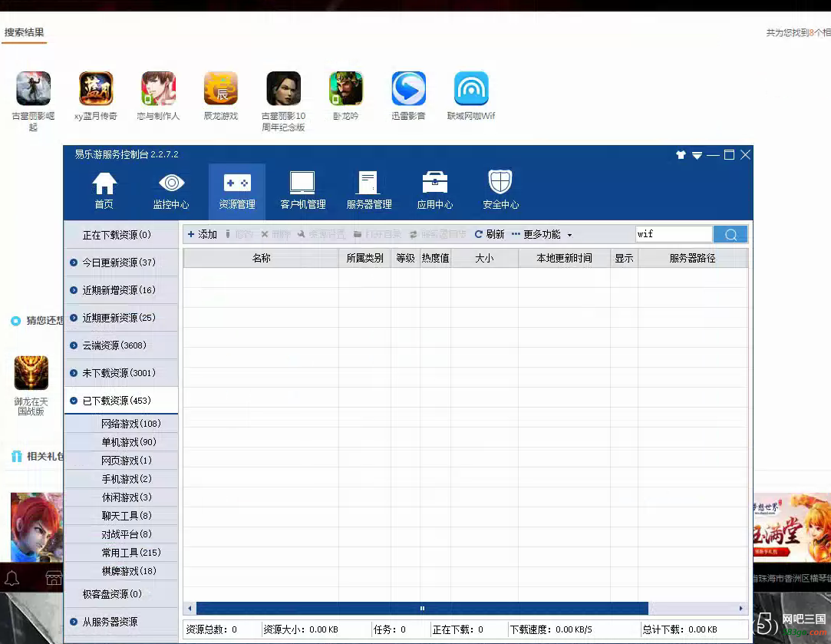Expand 从服务器资源

coord(120,621)
